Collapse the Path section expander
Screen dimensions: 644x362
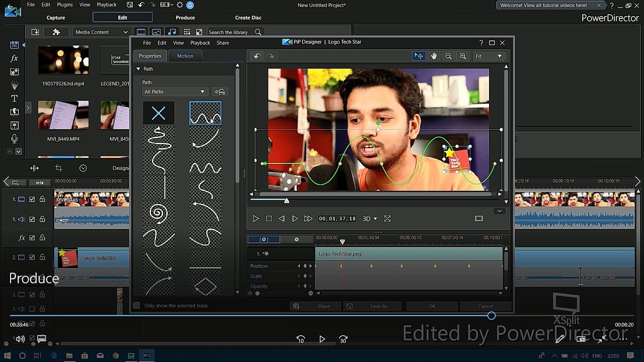click(x=138, y=69)
